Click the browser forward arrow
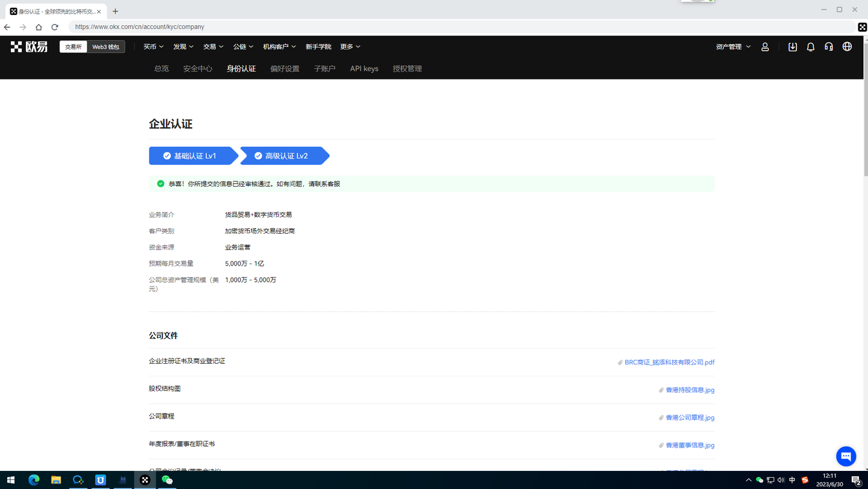The height and width of the screenshot is (489, 868). (x=23, y=27)
